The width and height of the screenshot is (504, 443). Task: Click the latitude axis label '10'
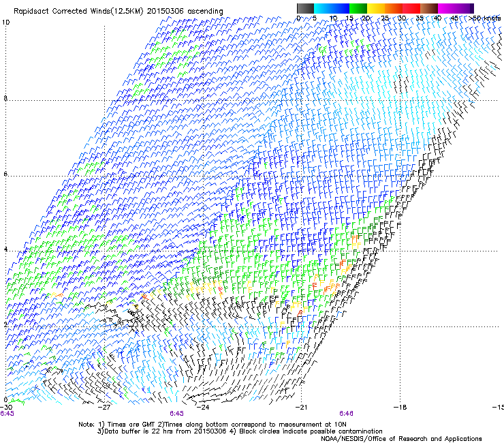[5, 22]
